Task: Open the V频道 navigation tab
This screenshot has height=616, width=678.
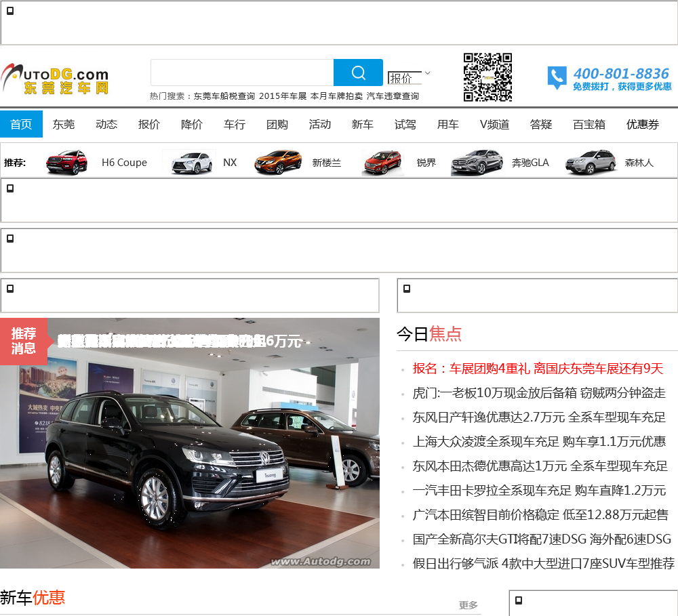Action: click(x=495, y=124)
